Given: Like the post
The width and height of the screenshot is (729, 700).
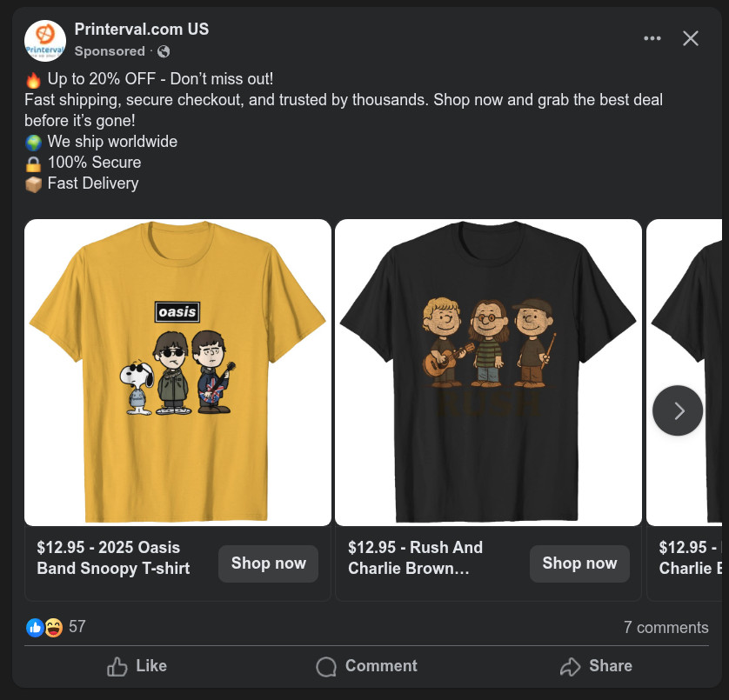Looking at the screenshot, I should click(137, 666).
